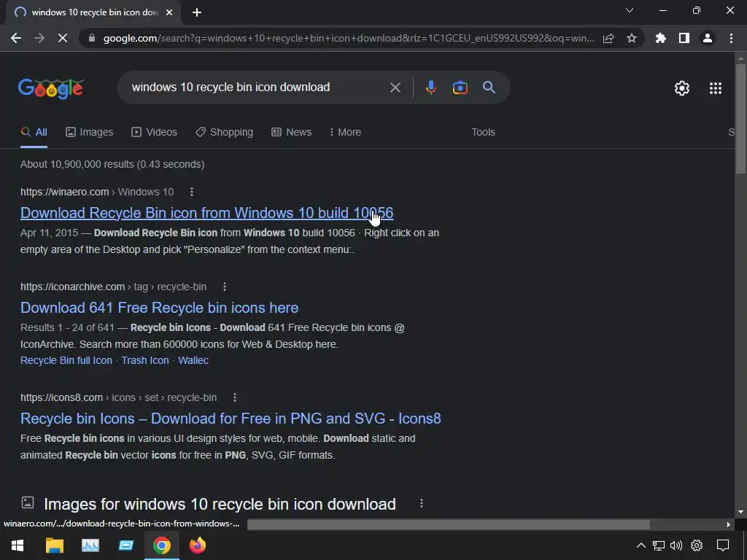747x560 pixels.
Task: Search by image with the camera icon
Action: coord(460,87)
